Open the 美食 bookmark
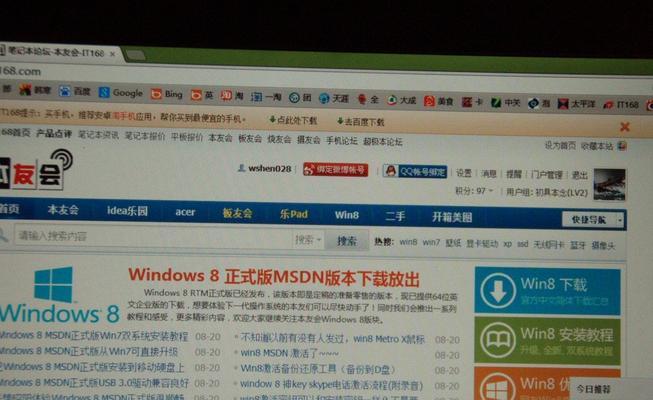The image size is (653, 400). [x=439, y=101]
